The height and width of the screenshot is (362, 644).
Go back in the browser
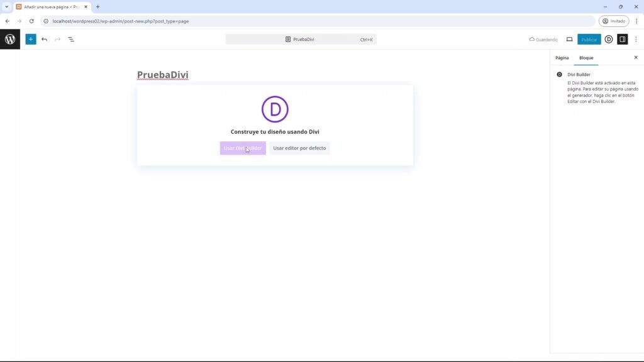8,21
